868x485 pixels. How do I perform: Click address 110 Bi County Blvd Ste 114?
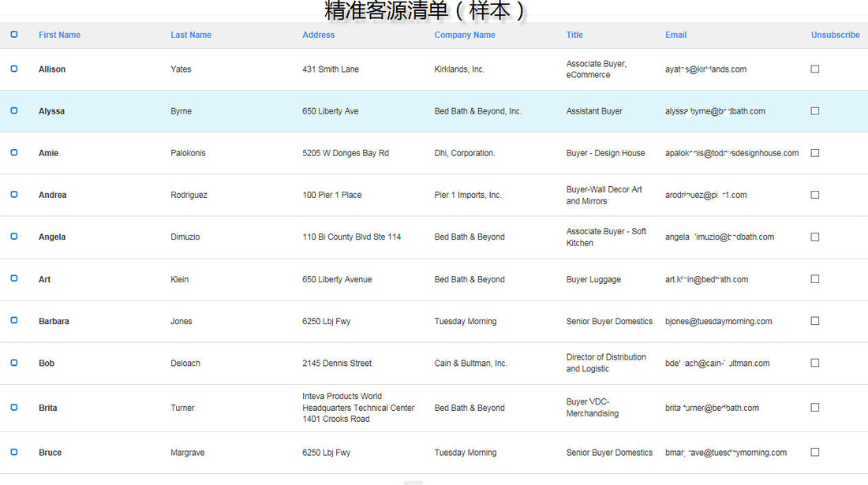coord(351,237)
